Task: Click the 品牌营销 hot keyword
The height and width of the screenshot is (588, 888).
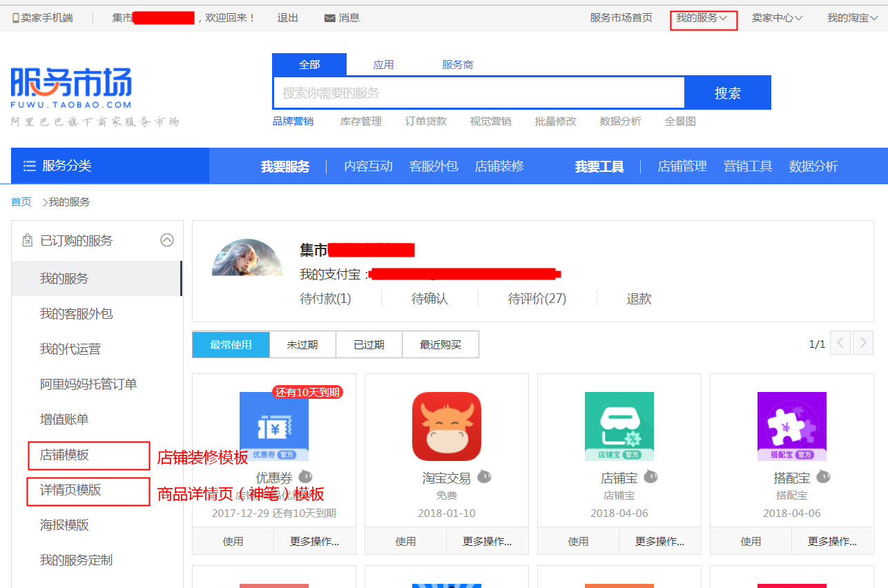Action: 293,121
